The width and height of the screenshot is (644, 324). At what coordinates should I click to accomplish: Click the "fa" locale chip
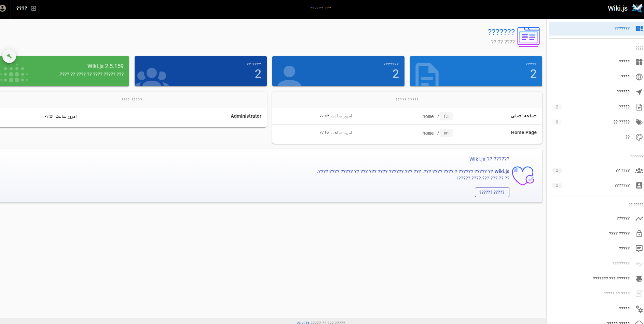click(446, 116)
